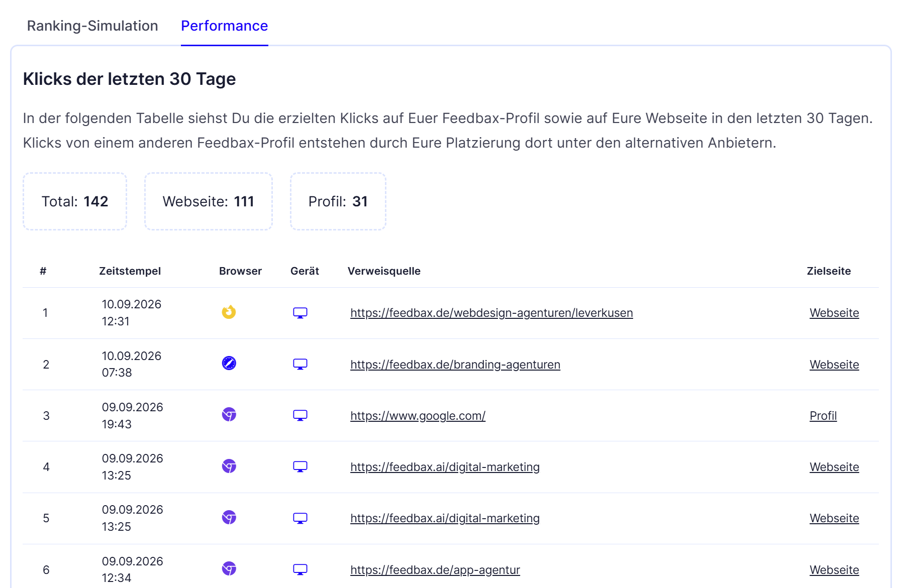This screenshot has width=903, height=588.
Task: Click the # column header
Action: tap(43, 271)
